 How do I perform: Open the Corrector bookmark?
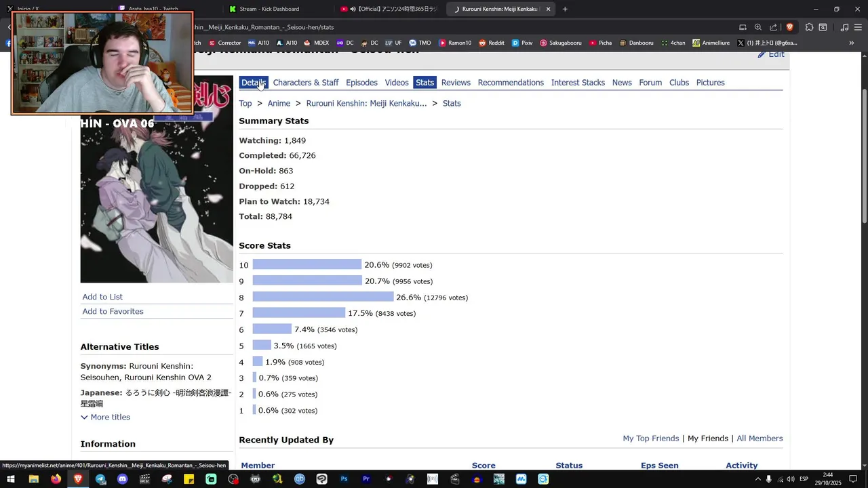[225, 43]
